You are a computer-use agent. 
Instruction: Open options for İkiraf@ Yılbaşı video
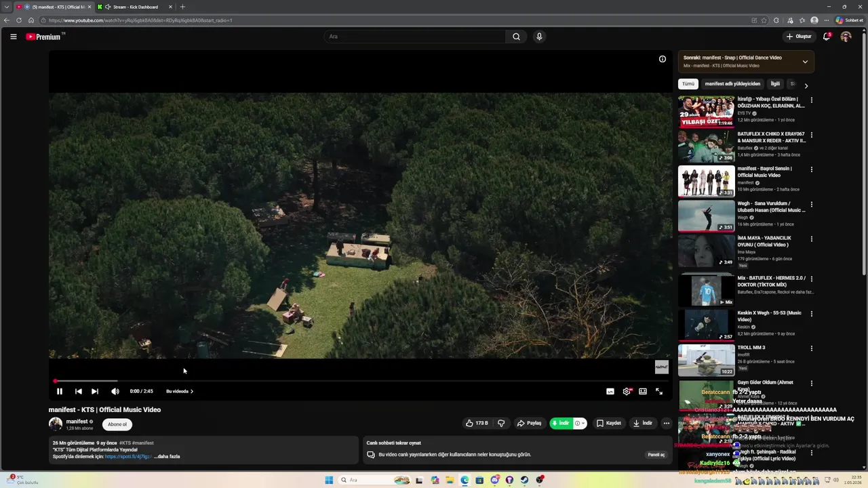tap(811, 100)
